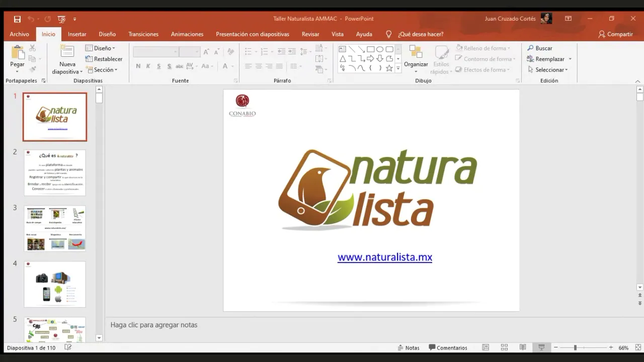Switch to slide sorter view
The image size is (644, 362).
[504, 347]
